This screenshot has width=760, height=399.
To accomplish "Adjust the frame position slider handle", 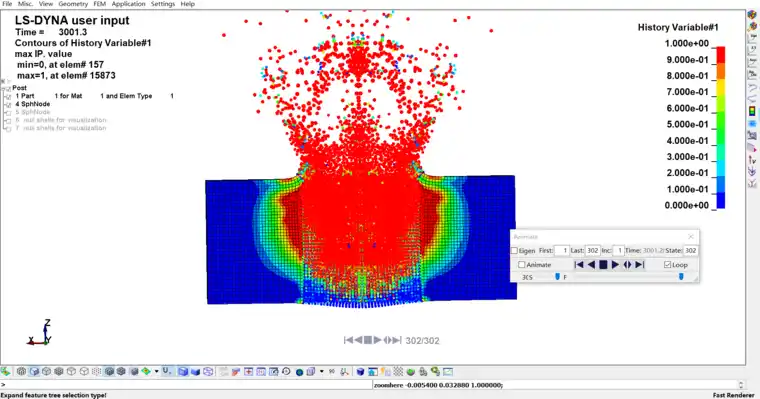I will click(x=681, y=276).
